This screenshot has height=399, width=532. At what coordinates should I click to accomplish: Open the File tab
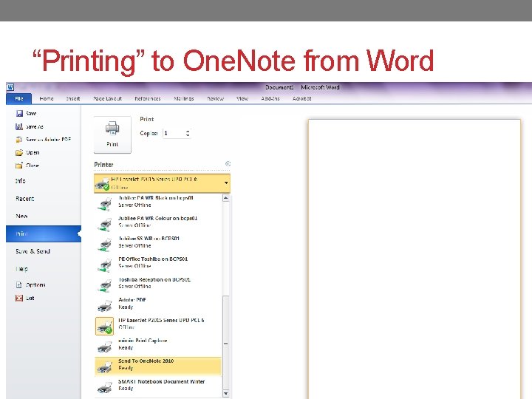point(19,98)
